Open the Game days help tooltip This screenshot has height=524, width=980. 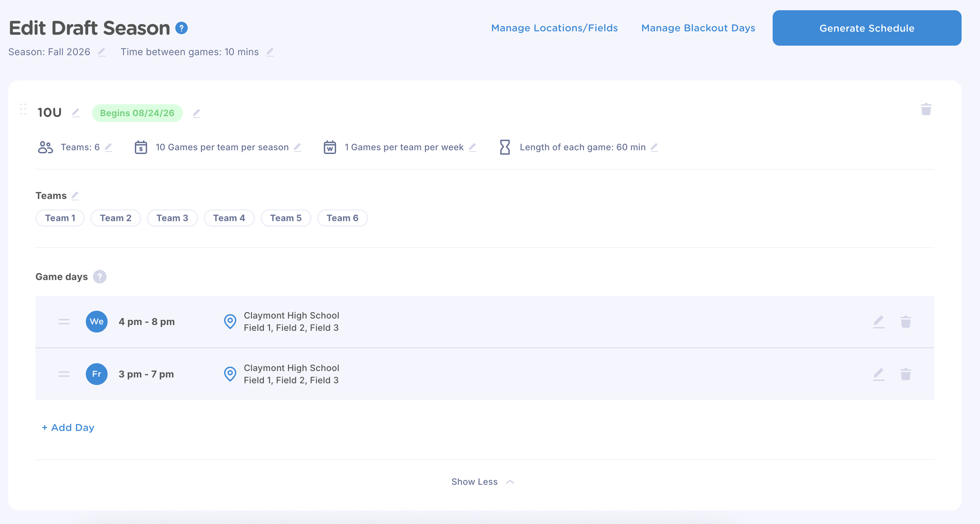point(100,277)
